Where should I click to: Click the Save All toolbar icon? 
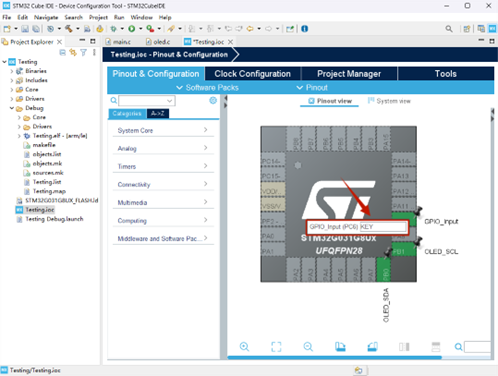tap(36, 29)
